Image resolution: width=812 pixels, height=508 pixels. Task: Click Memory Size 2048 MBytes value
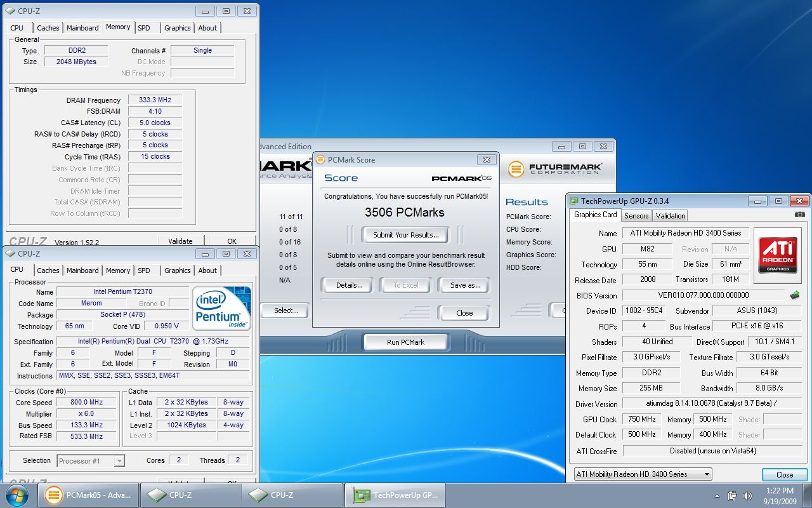coord(76,62)
